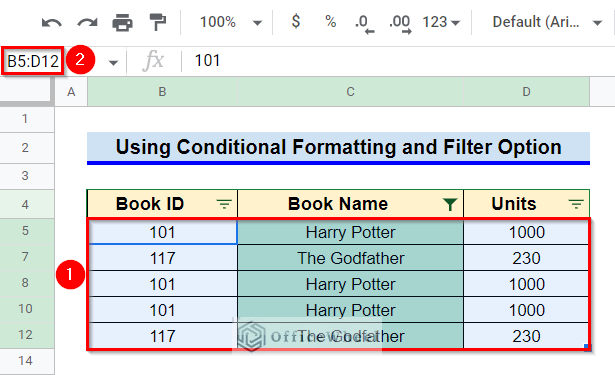Toggle the Book ID filter icon
615x375 pixels.
pos(224,204)
